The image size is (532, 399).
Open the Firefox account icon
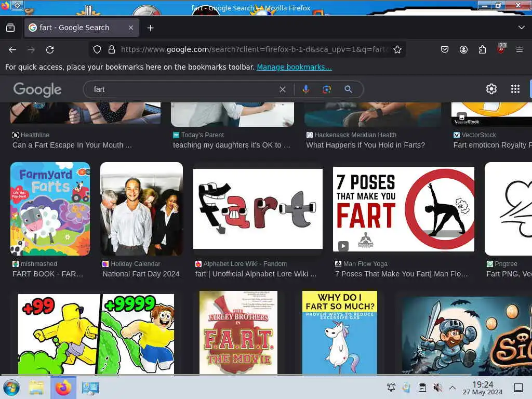[463, 49]
